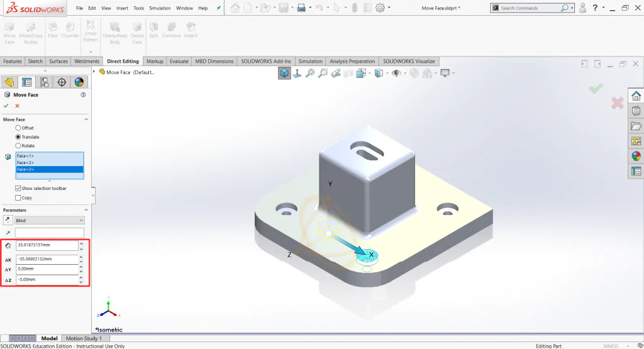Open Move Face help question mark
Viewport: 644px width, 349px height.
coord(83,95)
